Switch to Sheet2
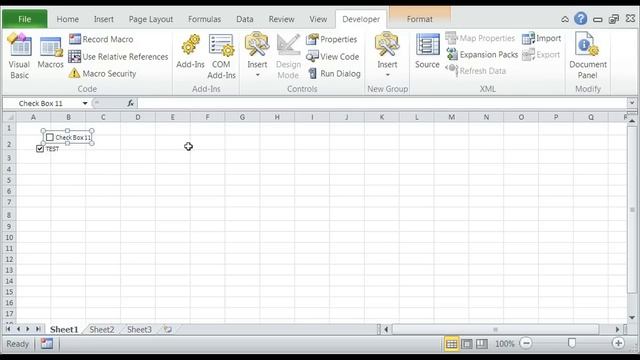This screenshot has height=360, width=640. [x=102, y=329]
